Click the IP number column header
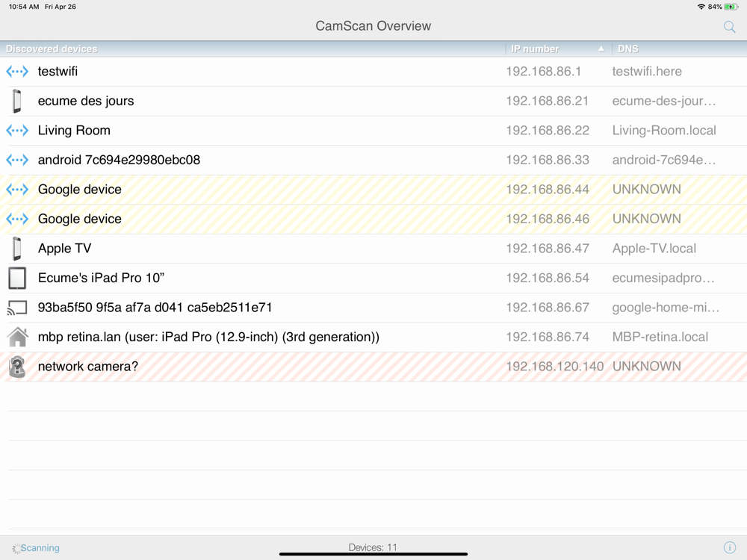The height and width of the screenshot is (560, 747). 535,49
